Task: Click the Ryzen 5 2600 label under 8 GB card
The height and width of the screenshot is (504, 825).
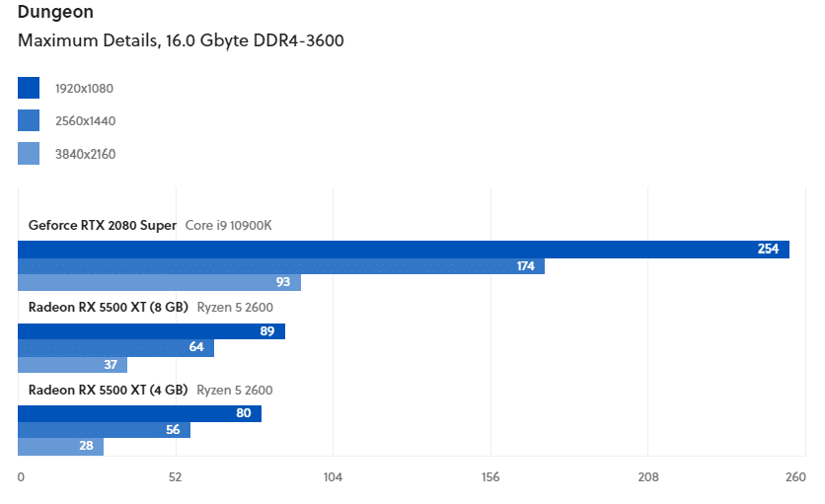Action: tap(235, 308)
